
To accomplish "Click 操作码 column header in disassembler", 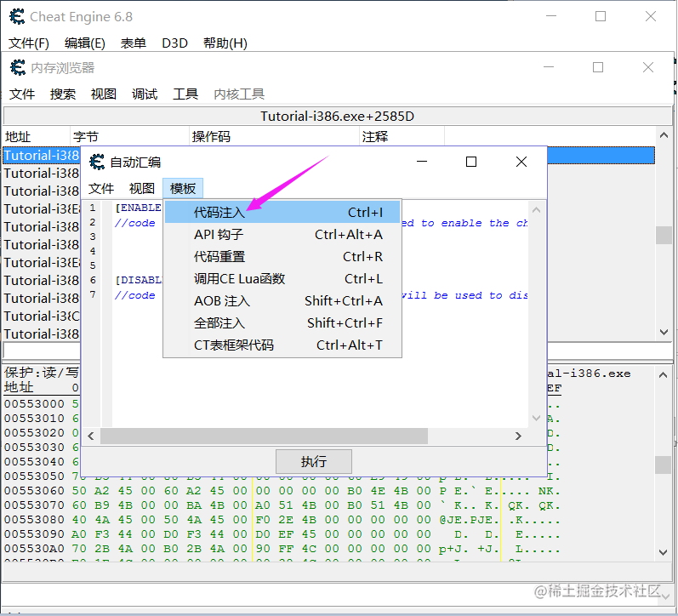I will coord(275,137).
